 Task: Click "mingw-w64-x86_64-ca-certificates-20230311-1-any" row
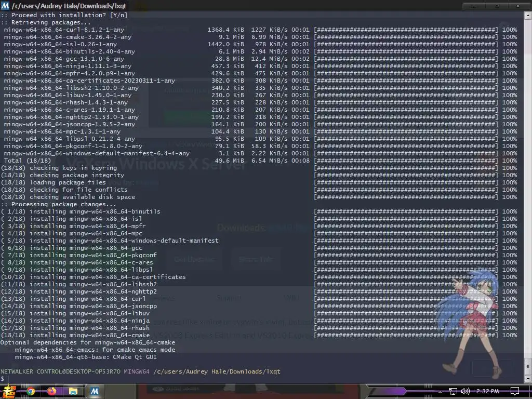click(x=260, y=81)
